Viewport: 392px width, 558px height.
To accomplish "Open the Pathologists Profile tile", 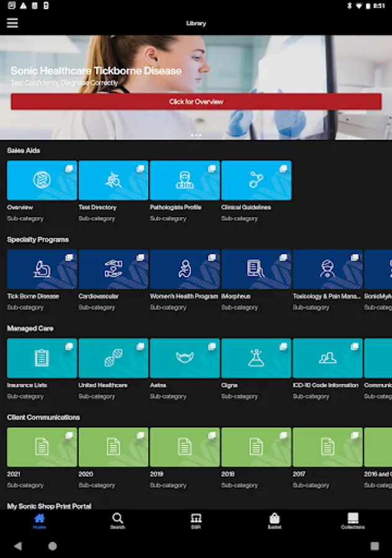I will [185, 180].
